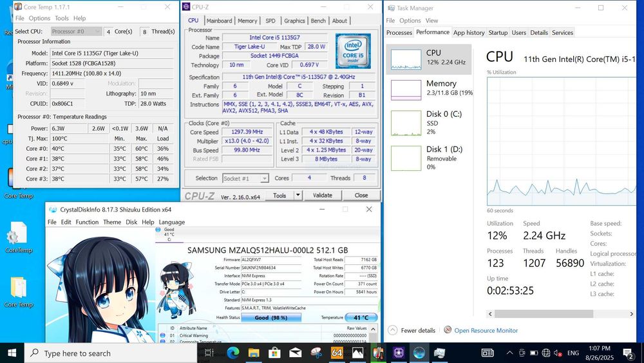Switch to the Graphics tab in CPU-Z

pos(294,21)
